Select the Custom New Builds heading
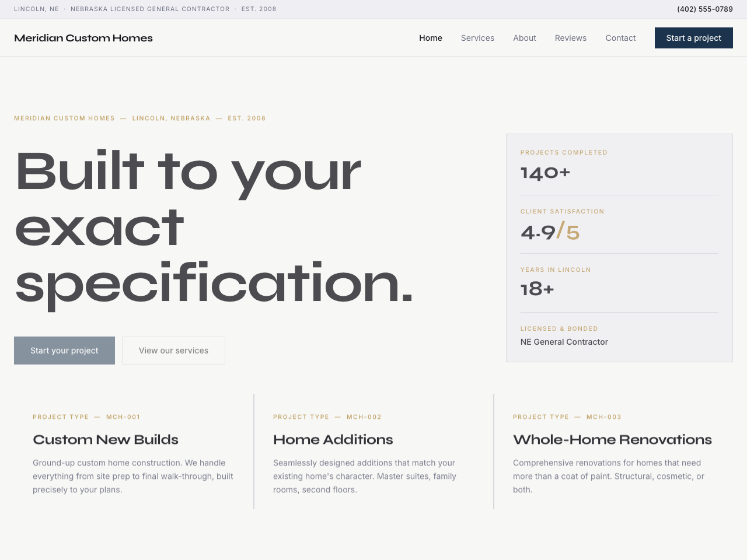The height and width of the screenshot is (560, 747). 106,440
